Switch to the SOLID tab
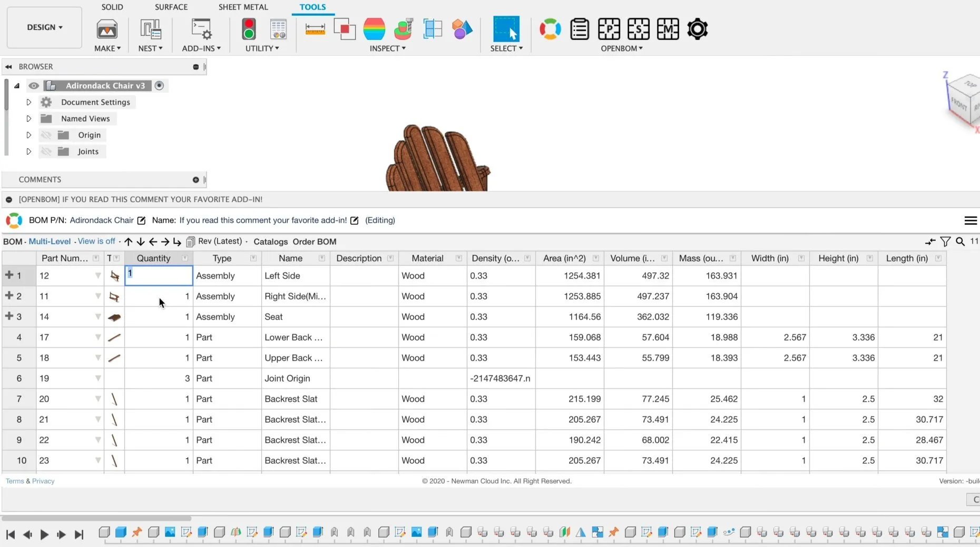980x547 pixels. [112, 7]
